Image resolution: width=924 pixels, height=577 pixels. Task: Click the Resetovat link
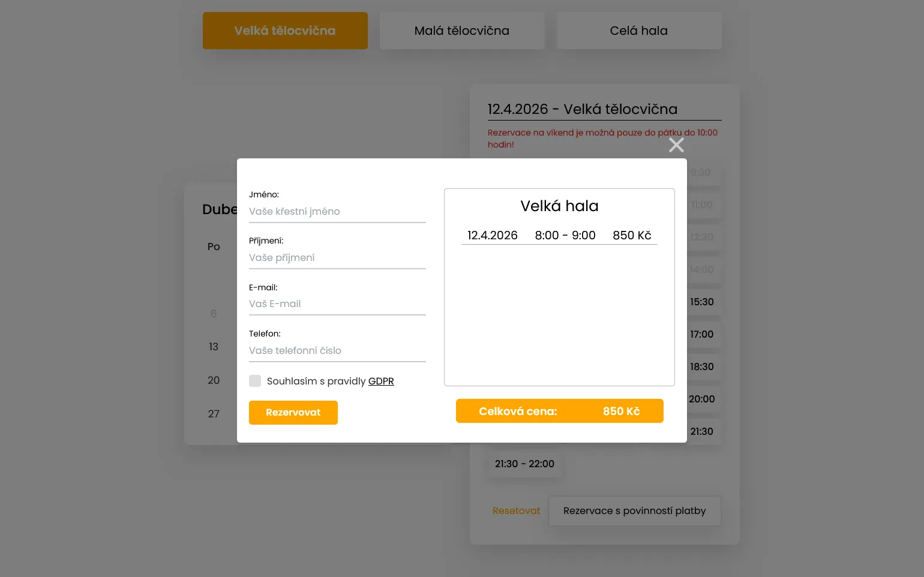point(516,511)
